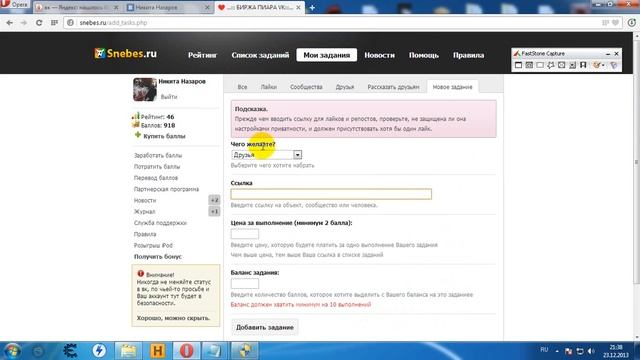Click the Никита Назаров profile avatar
This screenshot has height=360, width=640.
click(x=145, y=89)
